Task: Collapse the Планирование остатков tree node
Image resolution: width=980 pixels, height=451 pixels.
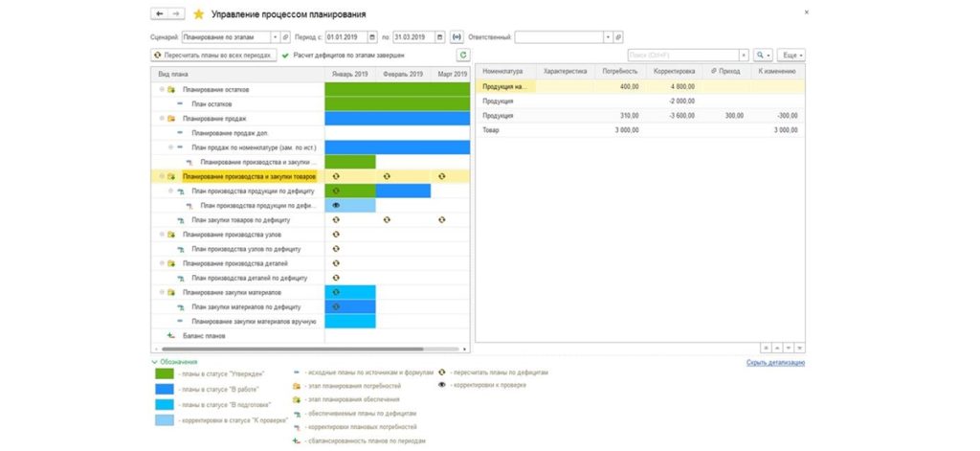Action: point(162,90)
